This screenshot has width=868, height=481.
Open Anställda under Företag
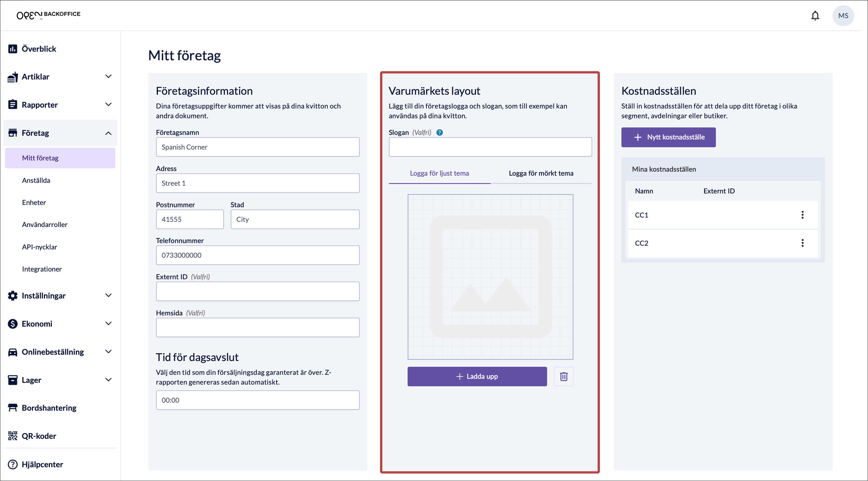click(36, 180)
